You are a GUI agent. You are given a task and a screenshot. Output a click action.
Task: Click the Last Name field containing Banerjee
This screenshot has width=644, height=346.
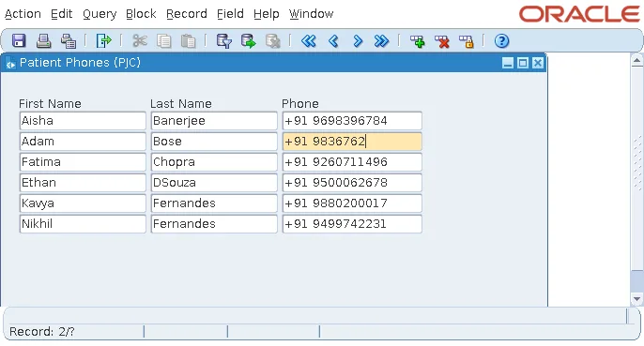click(214, 121)
